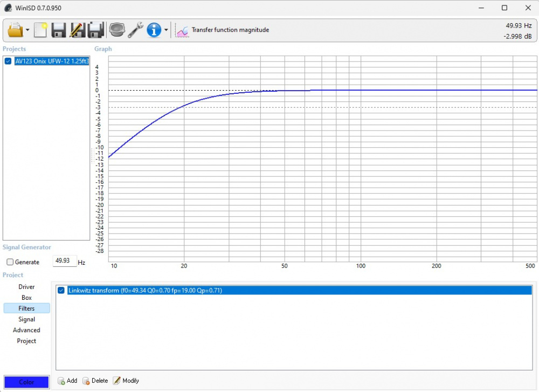Click the signal generator frequency field
This screenshot has width=539, height=392.
[x=64, y=261]
